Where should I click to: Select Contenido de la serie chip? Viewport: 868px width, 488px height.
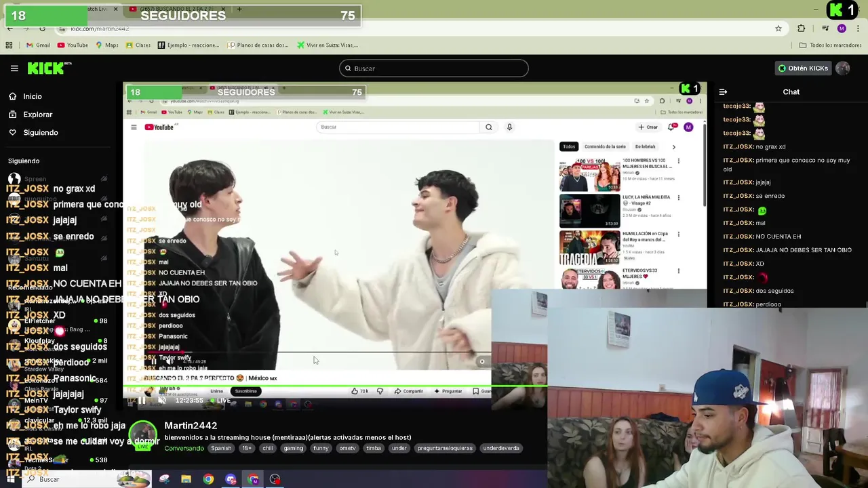pos(605,146)
